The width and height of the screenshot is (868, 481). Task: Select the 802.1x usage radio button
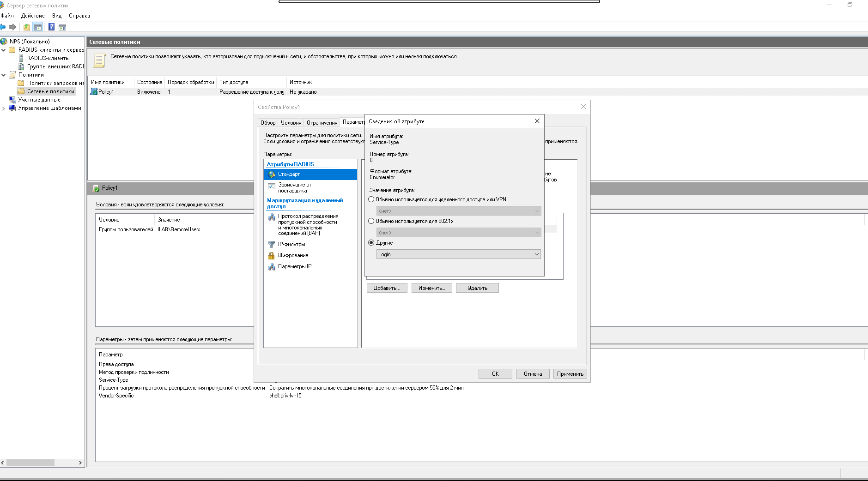371,221
